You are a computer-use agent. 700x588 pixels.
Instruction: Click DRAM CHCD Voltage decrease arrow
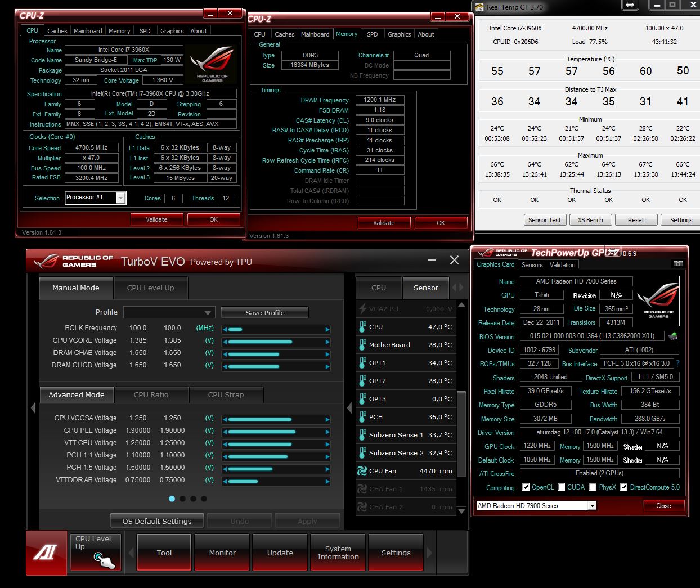pyautogui.click(x=225, y=366)
